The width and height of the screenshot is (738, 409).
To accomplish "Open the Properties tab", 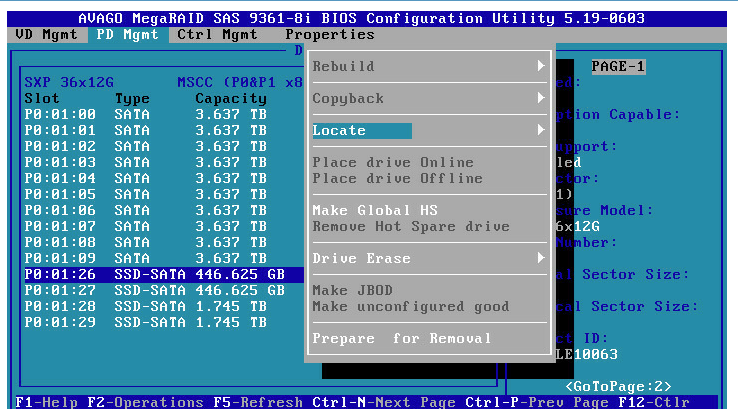I will (x=329, y=35).
